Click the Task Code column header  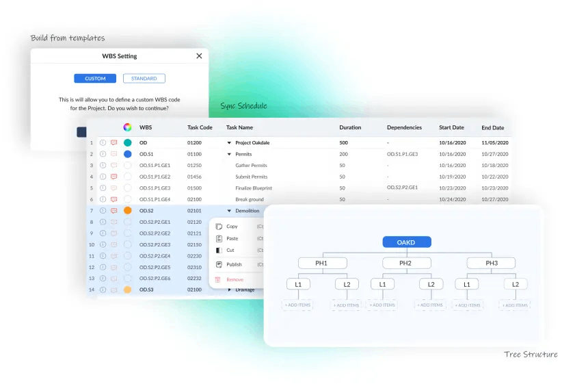(200, 127)
